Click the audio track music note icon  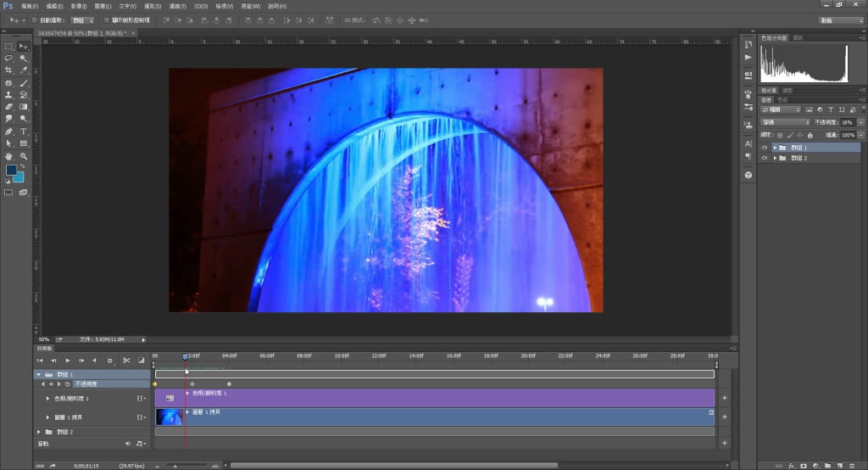point(140,443)
